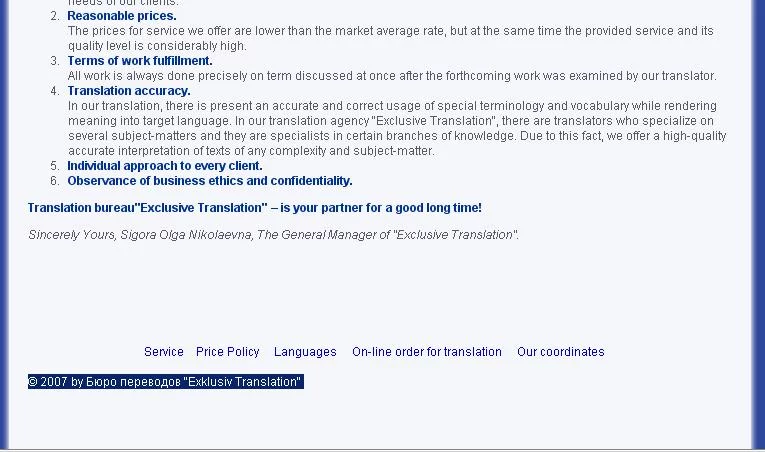Click the Reasonable prices heading

(x=122, y=16)
